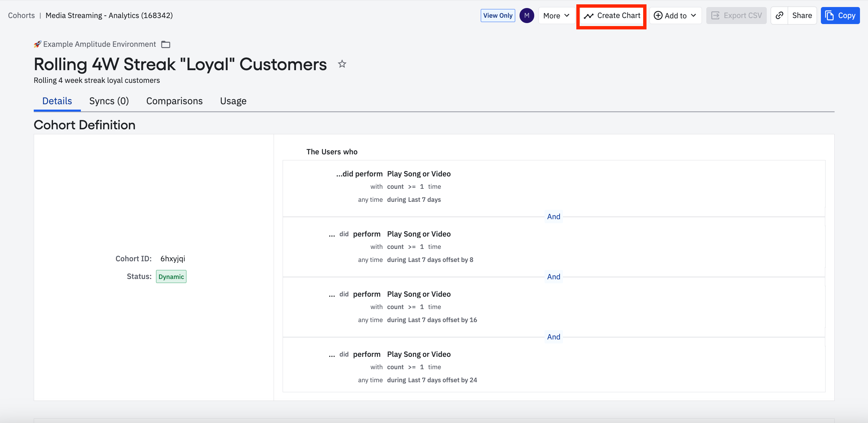The width and height of the screenshot is (868, 423).
Task: Click the Copy button
Action: (x=840, y=15)
